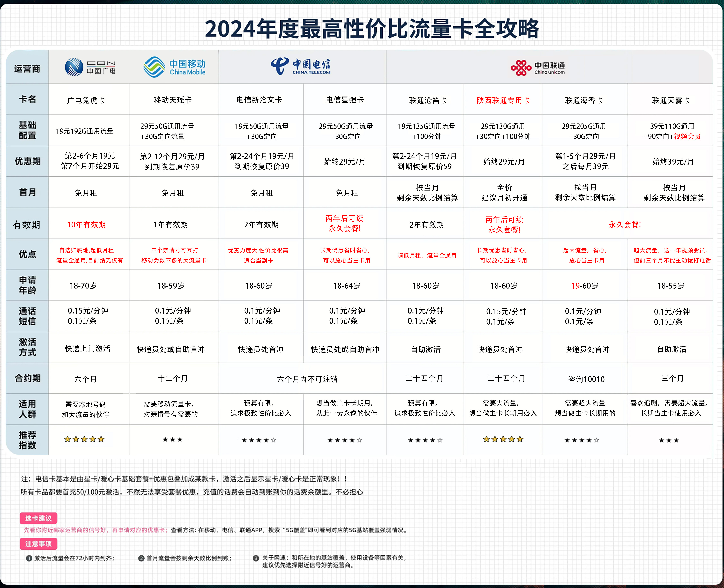This screenshot has height=588, width=724.
Task: Click the card name 电信新沧文卡
Action: (x=259, y=100)
